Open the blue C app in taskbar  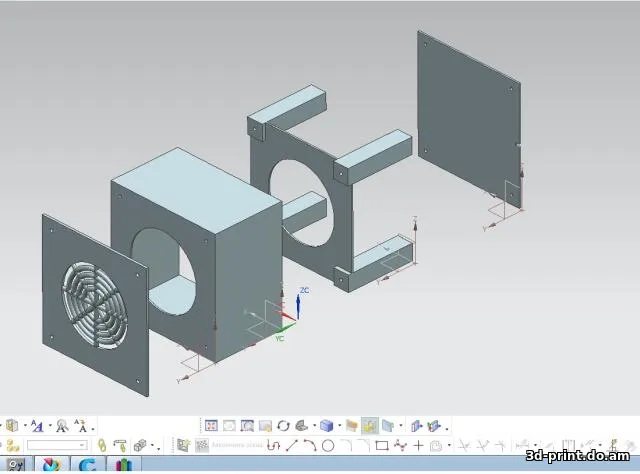[86, 465]
